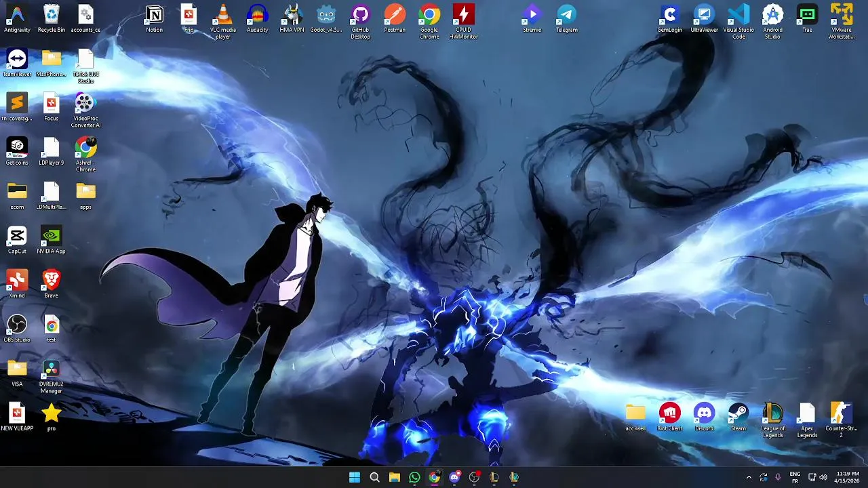Launch VideoProc Converter AI
The height and width of the screenshot is (488, 868).
(x=85, y=110)
